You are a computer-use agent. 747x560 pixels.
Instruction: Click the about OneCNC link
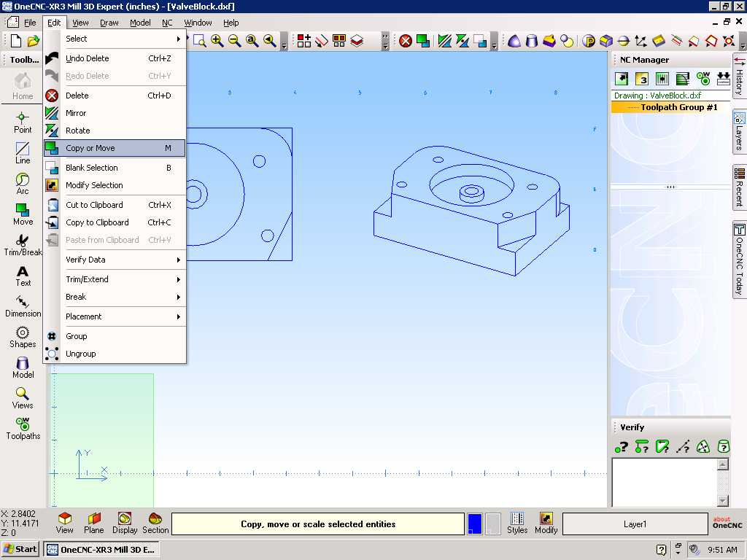coord(727,522)
